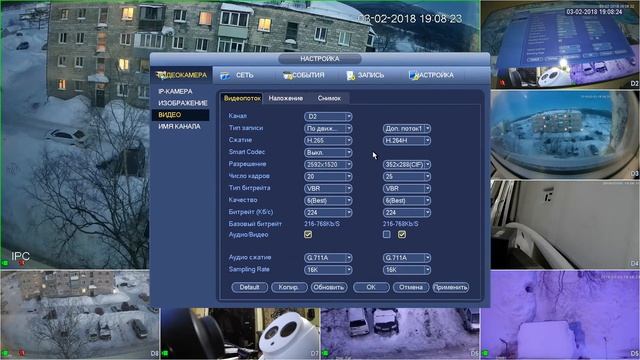Open sub stream Сжатие dropdown H.264H
640x360 pixels.
pos(407,140)
